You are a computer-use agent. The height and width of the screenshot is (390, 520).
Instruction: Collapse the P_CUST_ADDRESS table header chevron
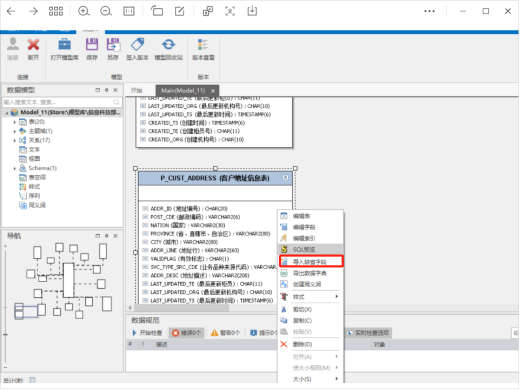pyautogui.click(x=285, y=178)
